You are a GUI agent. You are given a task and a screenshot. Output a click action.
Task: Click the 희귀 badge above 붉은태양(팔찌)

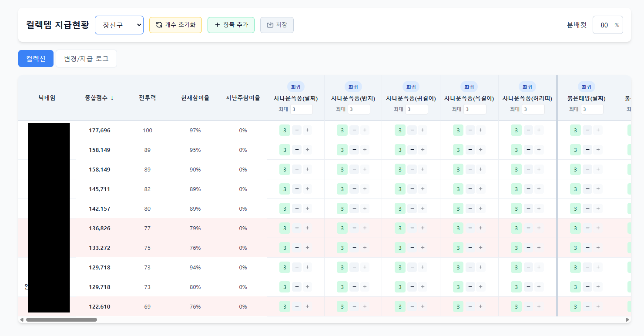pyautogui.click(x=586, y=87)
